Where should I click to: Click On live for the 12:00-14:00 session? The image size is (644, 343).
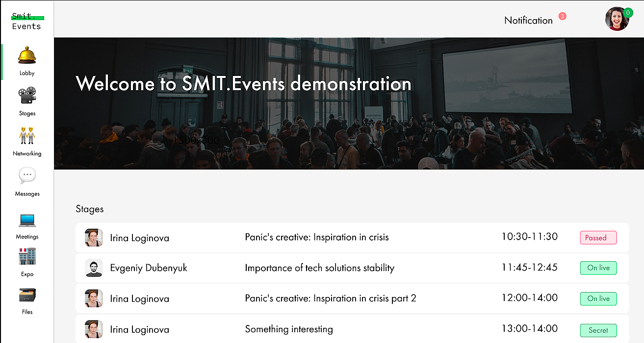[598, 298]
